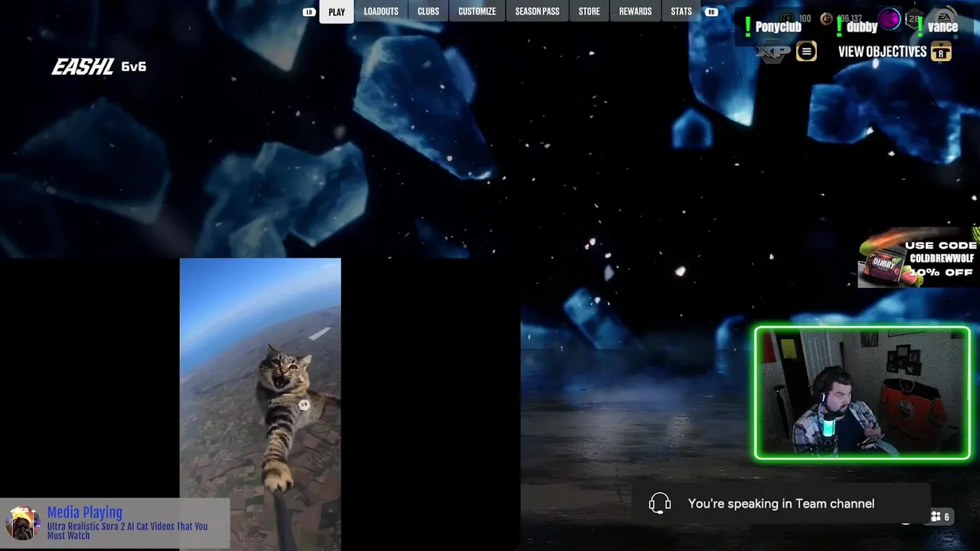
Task: Open the STATS tab
Action: pyautogui.click(x=681, y=11)
